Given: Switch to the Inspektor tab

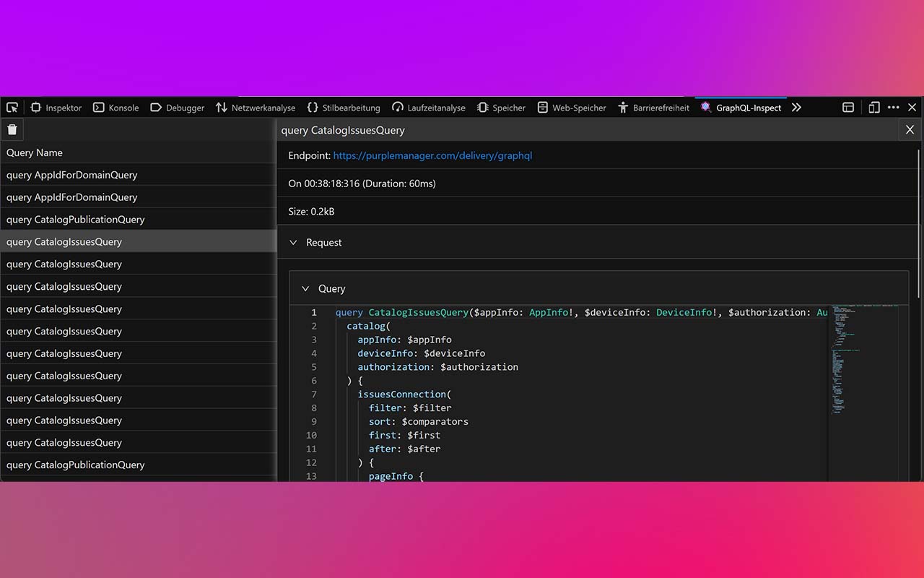Looking at the screenshot, I should (x=56, y=107).
